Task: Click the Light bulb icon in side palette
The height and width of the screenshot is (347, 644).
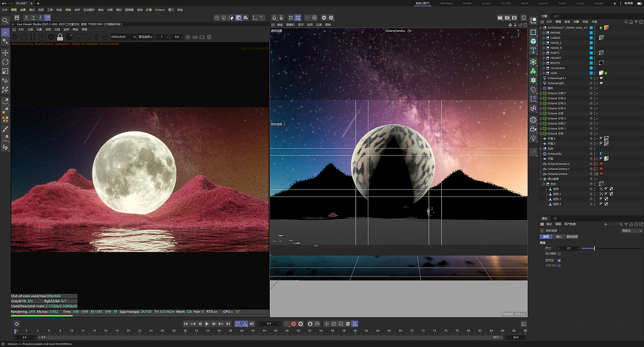Action: 533,138
